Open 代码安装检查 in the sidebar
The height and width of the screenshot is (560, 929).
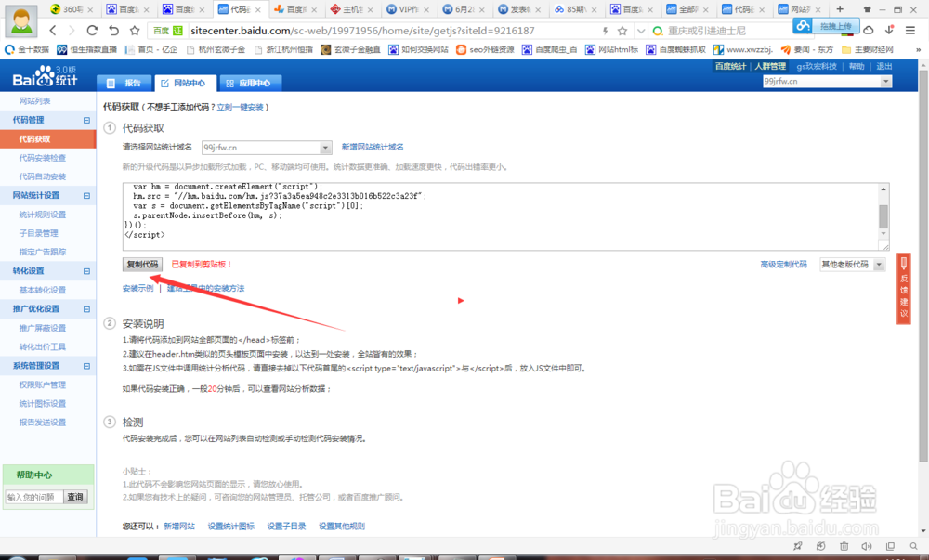coord(42,158)
